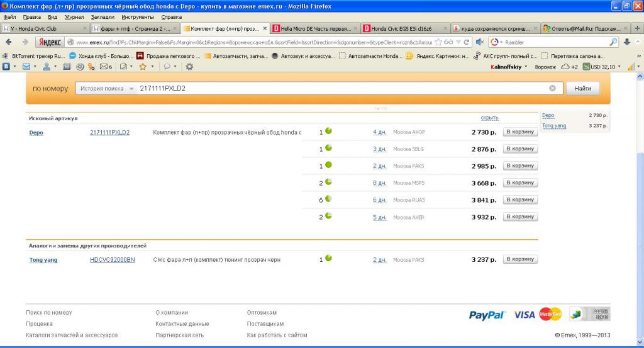Click the Downloads arrow icon in toolbar
The width and height of the screenshot is (644, 348).
627,42
